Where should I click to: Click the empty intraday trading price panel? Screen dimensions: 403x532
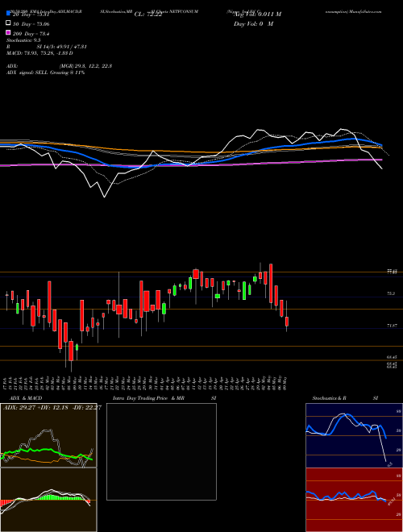pyautogui.click(x=161, y=451)
